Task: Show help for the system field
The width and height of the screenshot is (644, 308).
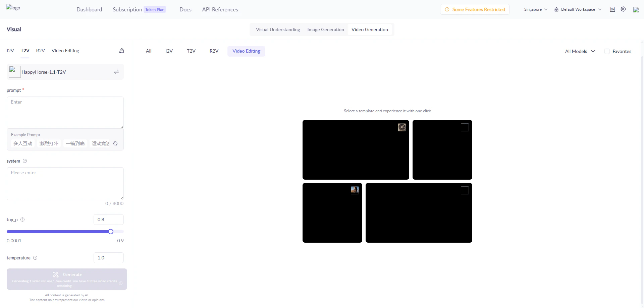Action: click(25, 161)
